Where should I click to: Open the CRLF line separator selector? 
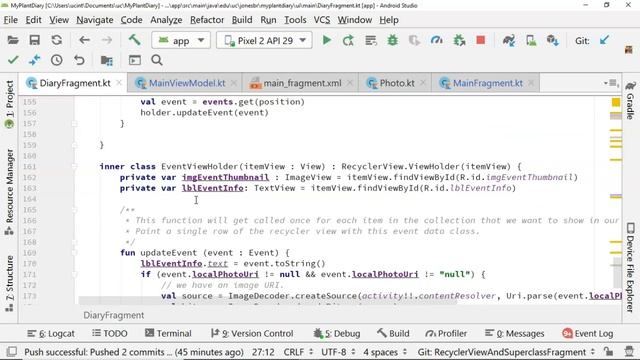[298, 352]
